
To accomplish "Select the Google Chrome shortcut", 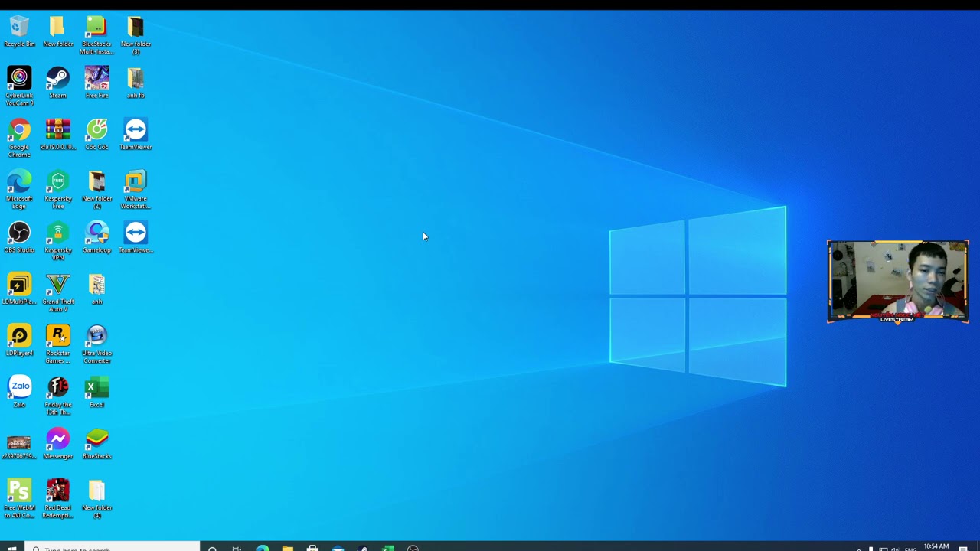I will [19, 138].
